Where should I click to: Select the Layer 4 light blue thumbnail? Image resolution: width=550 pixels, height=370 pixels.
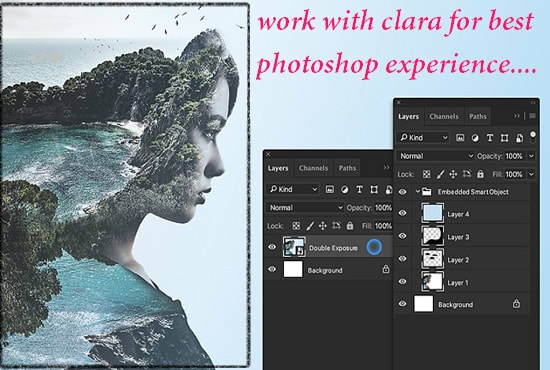pos(432,213)
